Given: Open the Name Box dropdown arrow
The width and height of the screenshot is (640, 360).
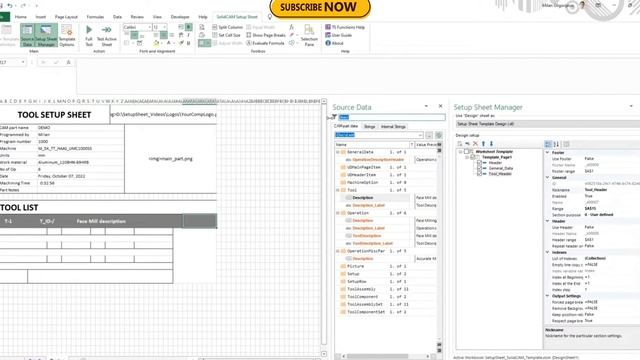Looking at the screenshot, I should 23,62.
